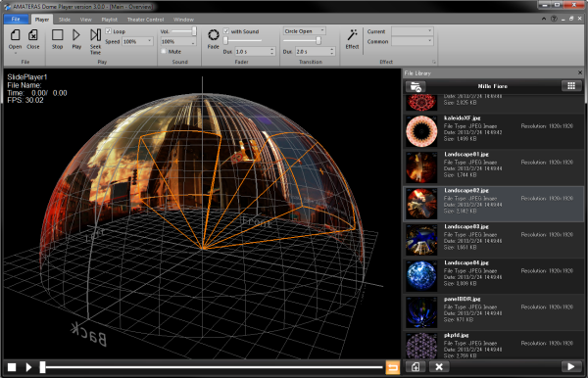The width and height of the screenshot is (588, 378).
Task: Expand the Open button arrow
Action: [15, 53]
